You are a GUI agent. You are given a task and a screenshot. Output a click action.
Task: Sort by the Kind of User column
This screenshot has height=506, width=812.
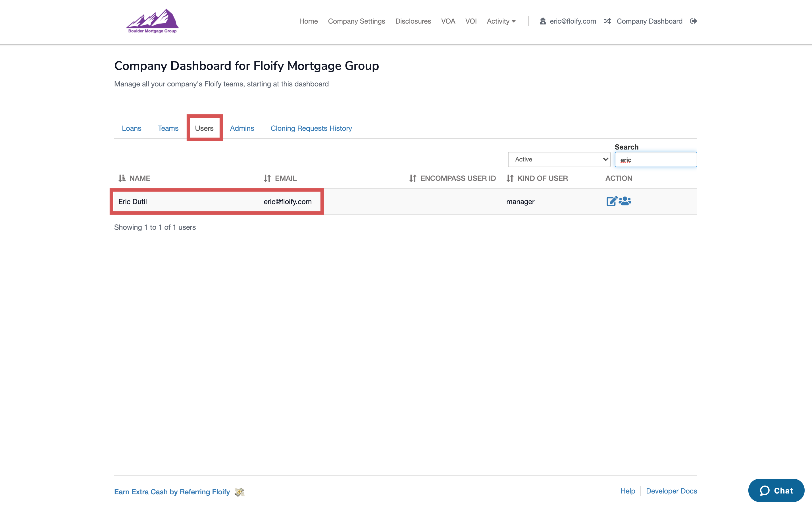click(510, 178)
